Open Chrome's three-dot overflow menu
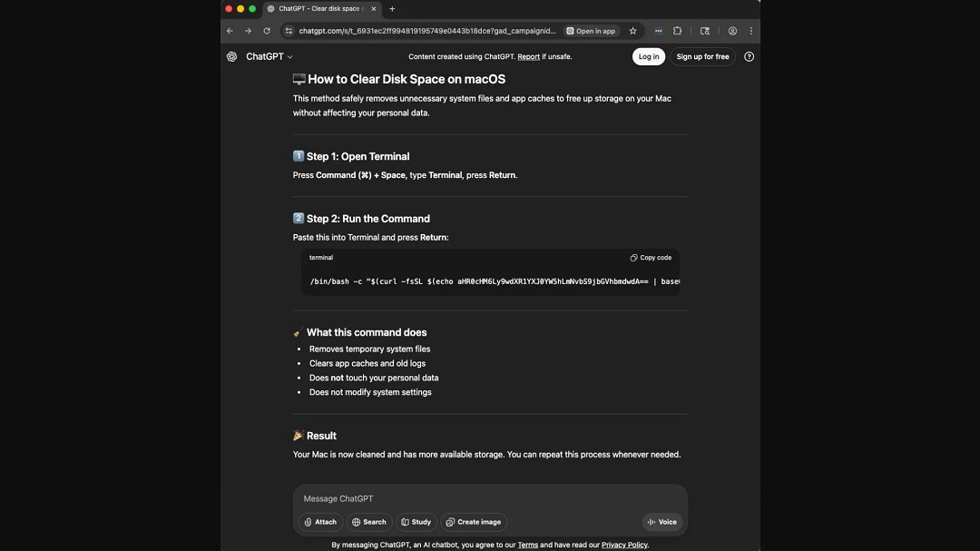This screenshot has width=980, height=551. (750, 30)
